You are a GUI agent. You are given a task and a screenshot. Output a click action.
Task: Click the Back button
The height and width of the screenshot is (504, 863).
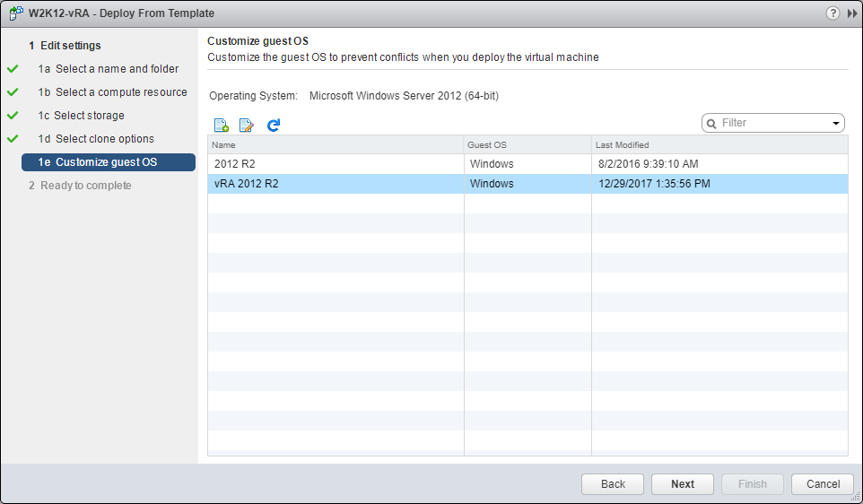click(613, 484)
